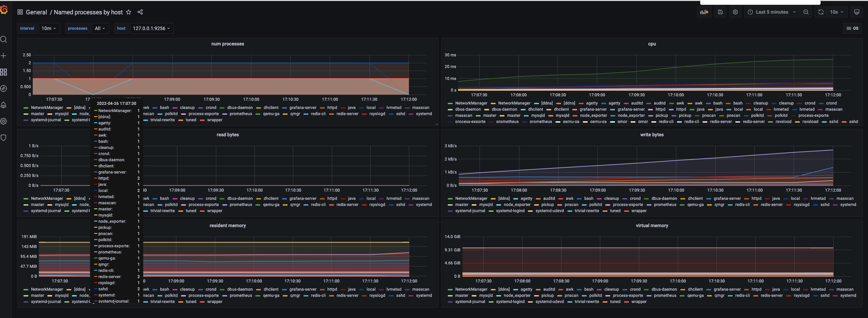Open the write bytes panel title menu
Image resolution: width=868 pixels, height=318 pixels.
(x=652, y=135)
